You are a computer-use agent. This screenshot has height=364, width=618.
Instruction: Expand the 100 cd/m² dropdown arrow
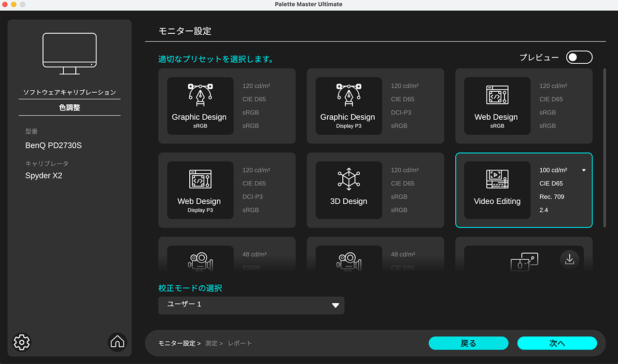584,170
